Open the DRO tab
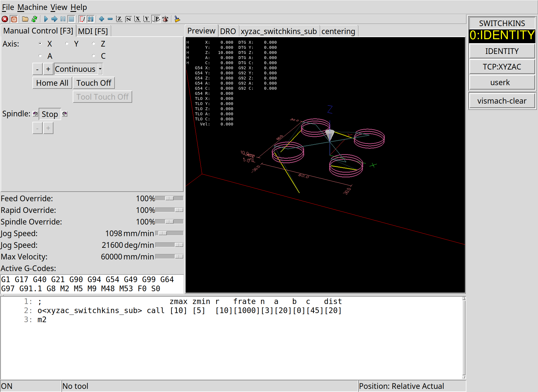The image size is (538, 392). click(228, 31)
